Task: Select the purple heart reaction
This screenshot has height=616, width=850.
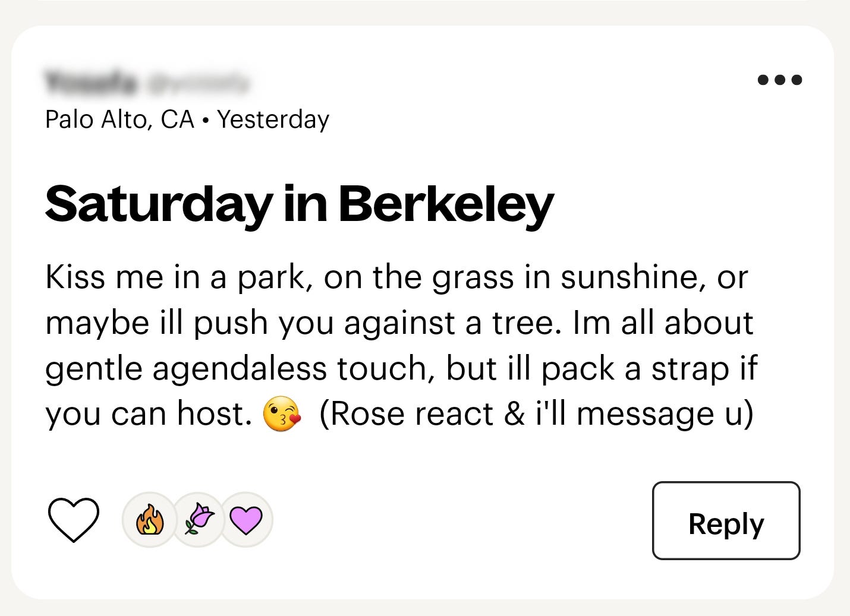Action: 246,520
